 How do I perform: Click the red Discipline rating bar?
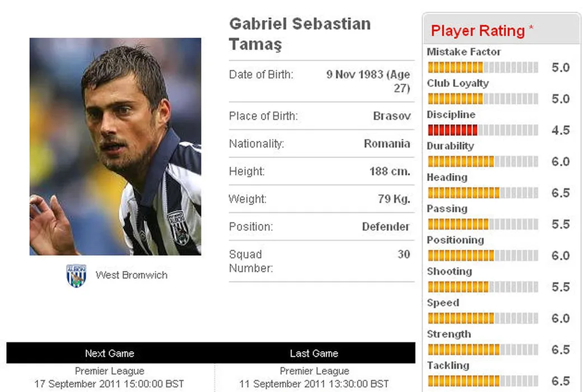[482, 130]
